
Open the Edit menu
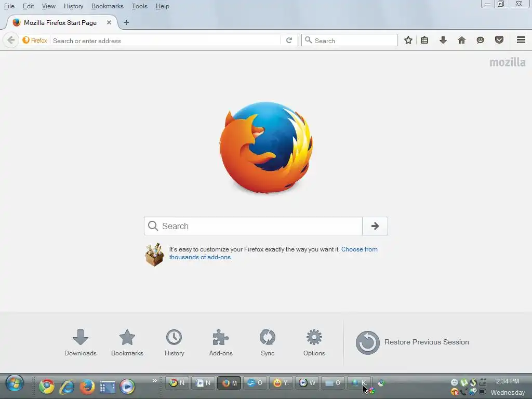[28, 6]
